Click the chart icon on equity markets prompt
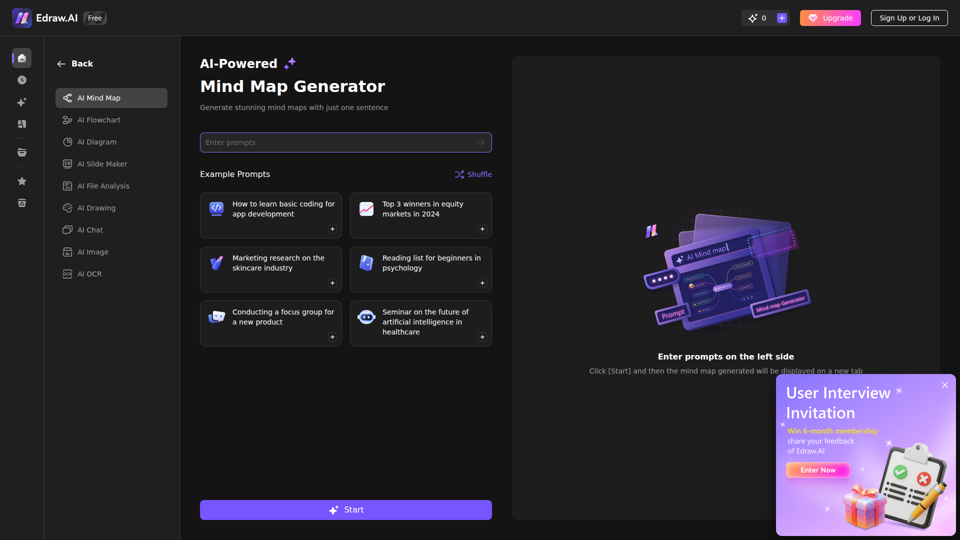This screenshot has height=540, width=960. (x=366, y=209)
